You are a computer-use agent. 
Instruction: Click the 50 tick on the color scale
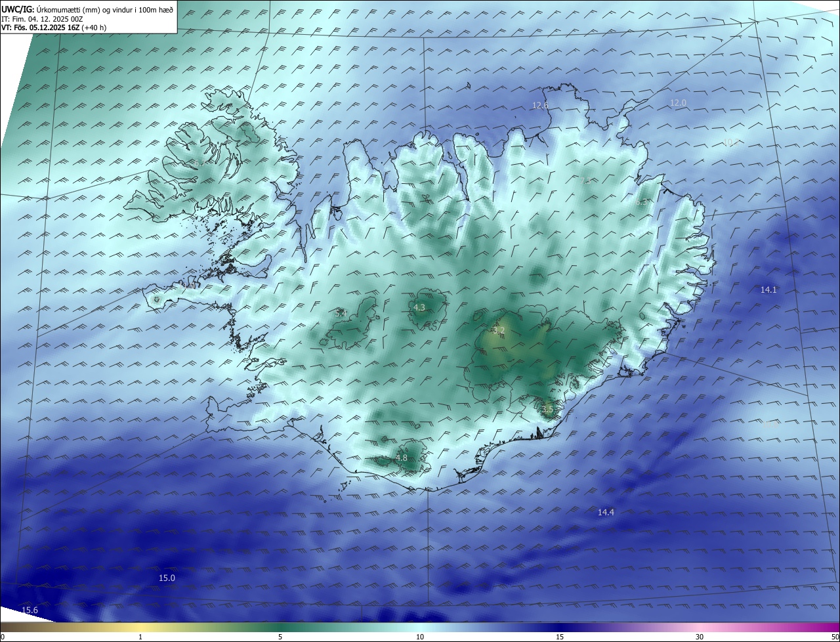(x=835, y=637)
